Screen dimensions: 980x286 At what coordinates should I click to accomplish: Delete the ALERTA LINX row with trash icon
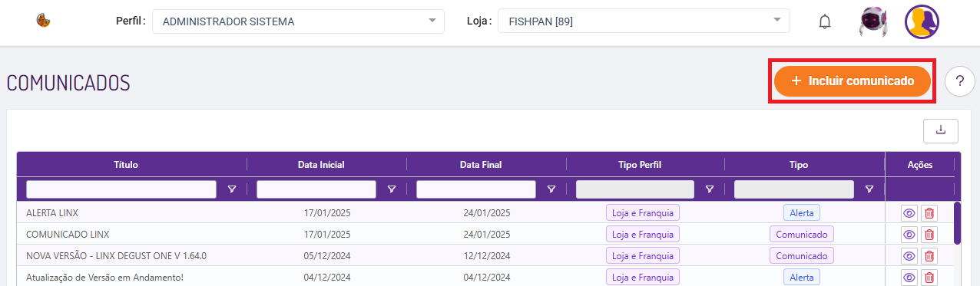[929, 213]
